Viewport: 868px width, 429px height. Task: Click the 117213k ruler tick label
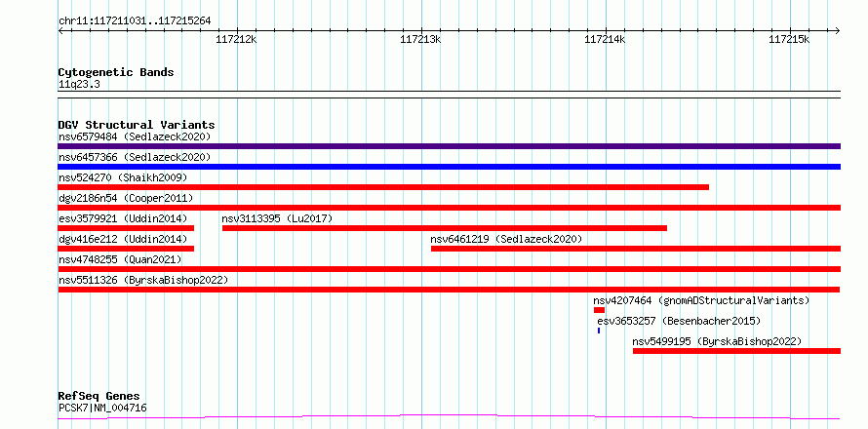pos(420,39)
